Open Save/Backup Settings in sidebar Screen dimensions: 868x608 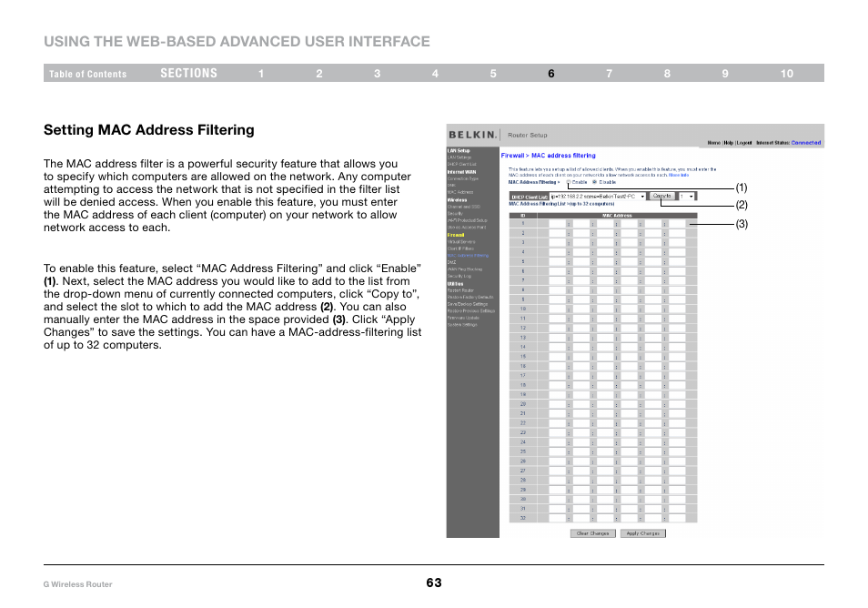click(x=468, y=304)
